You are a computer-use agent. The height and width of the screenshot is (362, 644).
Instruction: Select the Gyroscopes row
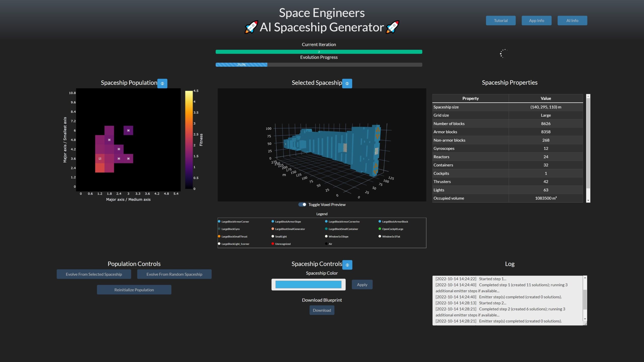point(508,148)
